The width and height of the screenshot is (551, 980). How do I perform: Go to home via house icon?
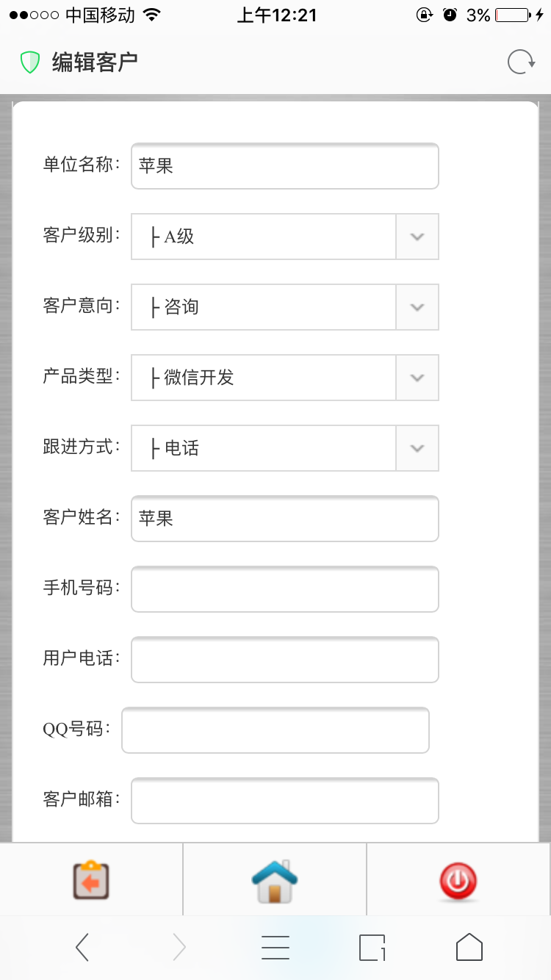coord(275,879)
